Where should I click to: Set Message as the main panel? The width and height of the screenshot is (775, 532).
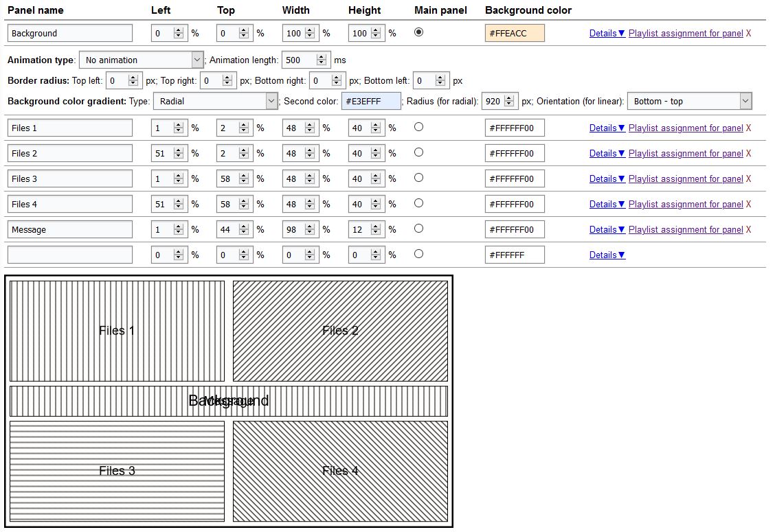[x=418, y=229]
